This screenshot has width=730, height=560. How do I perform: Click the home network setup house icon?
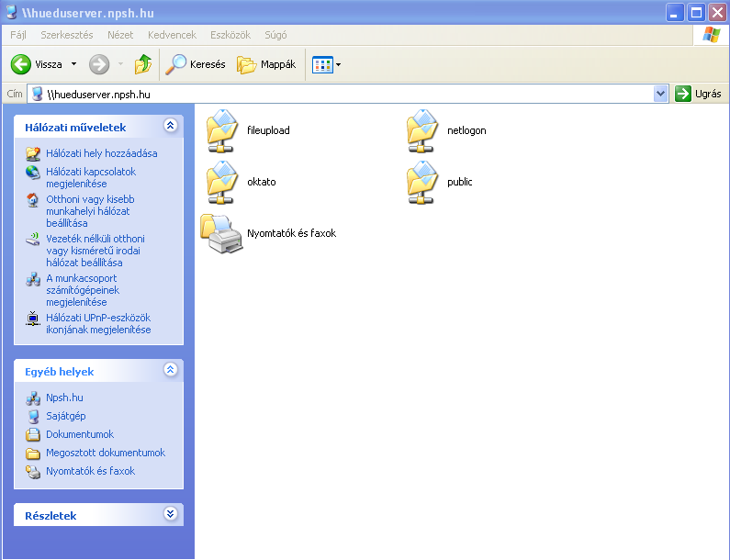click(x=32, y=200)
